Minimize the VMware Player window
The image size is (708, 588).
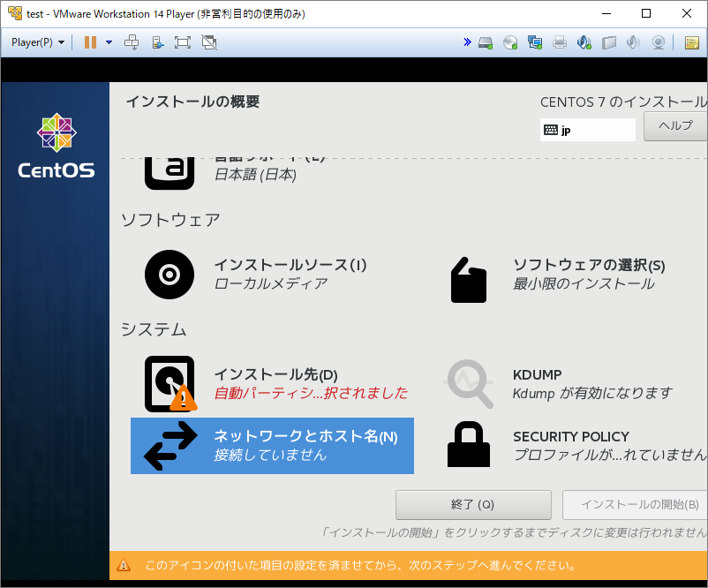pyautogui.click(x=606, y=13)
